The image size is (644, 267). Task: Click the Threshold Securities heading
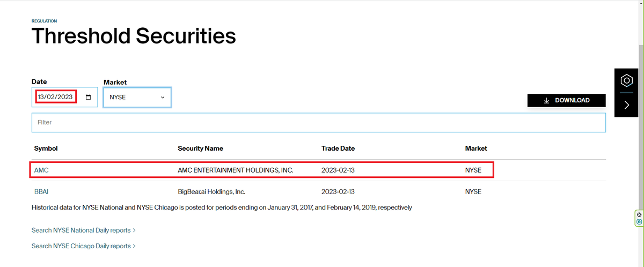coord(134,36)
